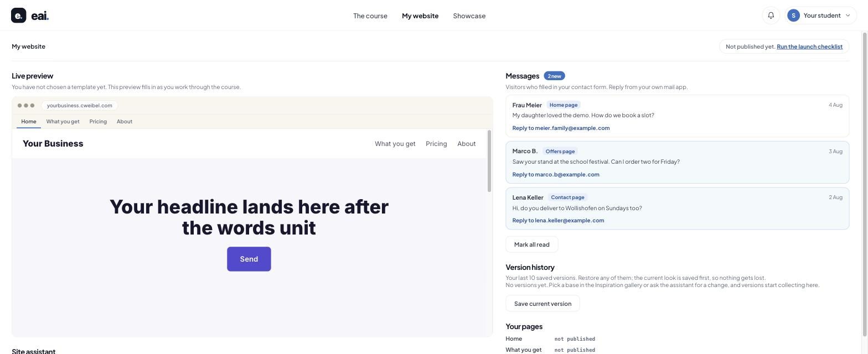
Task: Click Your Business site title in preview
Action: pyautogui.click(x=53, y=144)
